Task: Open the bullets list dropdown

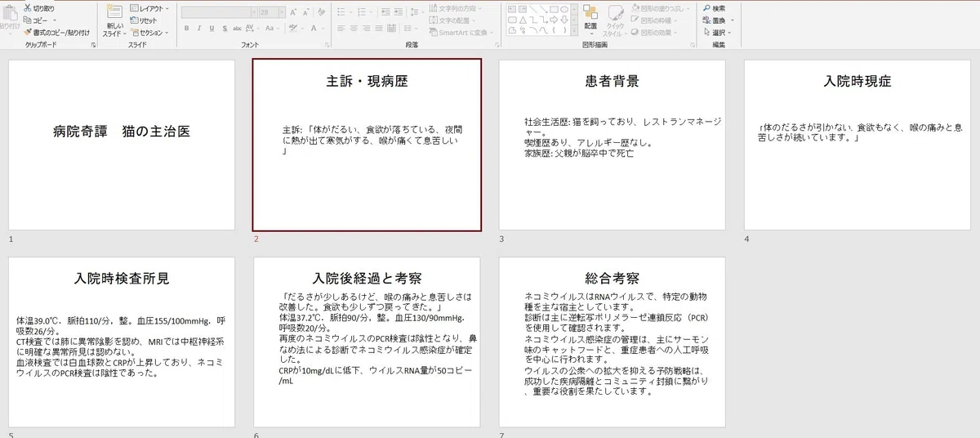Action: click(350, 12)
